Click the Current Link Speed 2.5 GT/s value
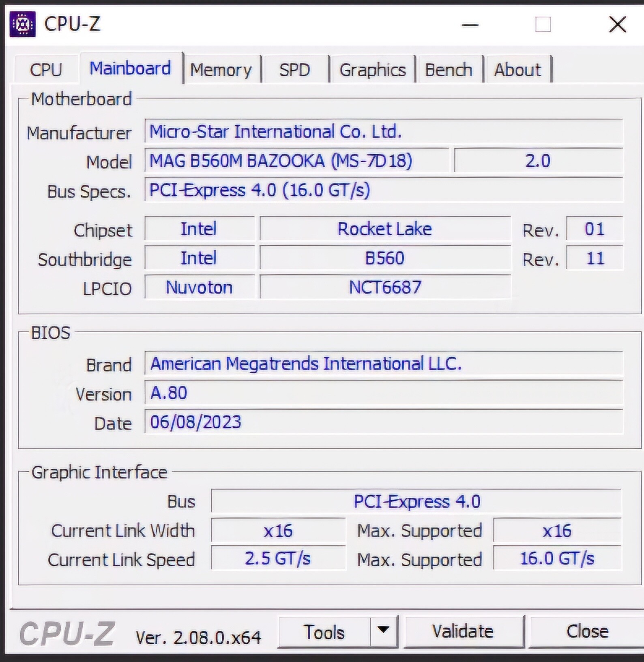The height and width of the screenshot is (662, 644). 278,559
